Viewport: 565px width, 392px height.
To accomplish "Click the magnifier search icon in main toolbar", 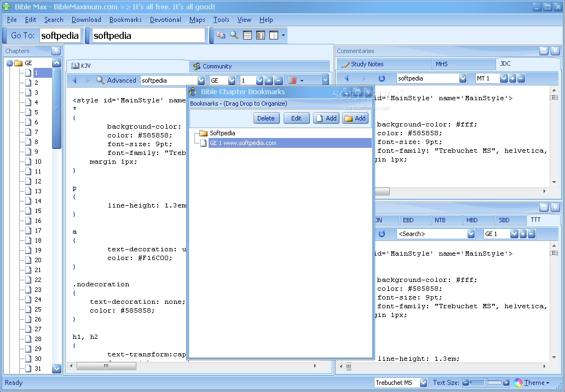I will click(x=234, y=35).
